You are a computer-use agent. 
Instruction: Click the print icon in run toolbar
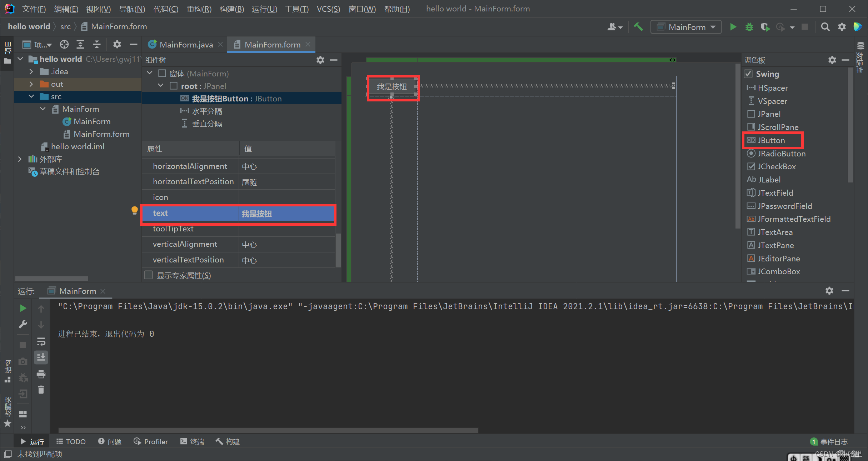[41, 374]
